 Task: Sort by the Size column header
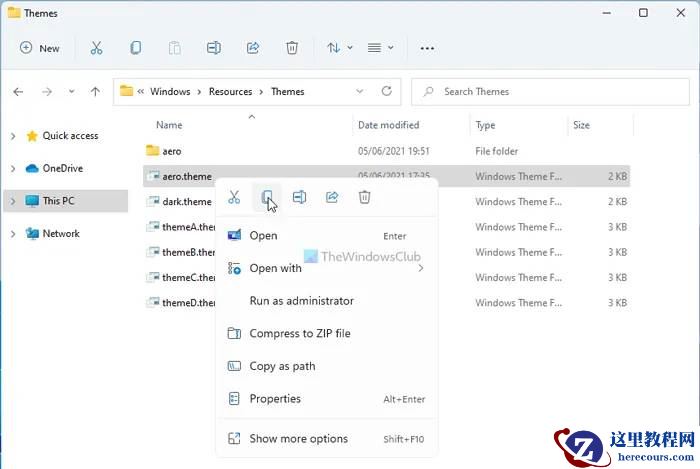581,125
